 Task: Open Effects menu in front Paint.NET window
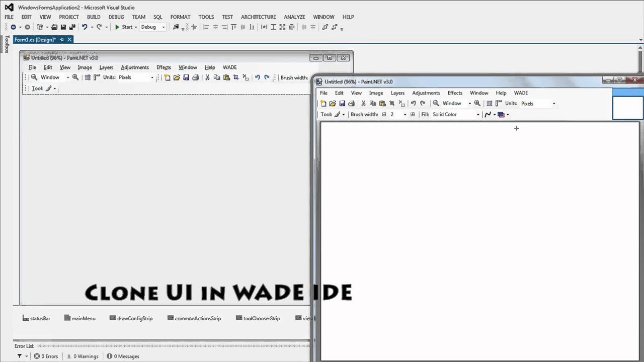455,93
